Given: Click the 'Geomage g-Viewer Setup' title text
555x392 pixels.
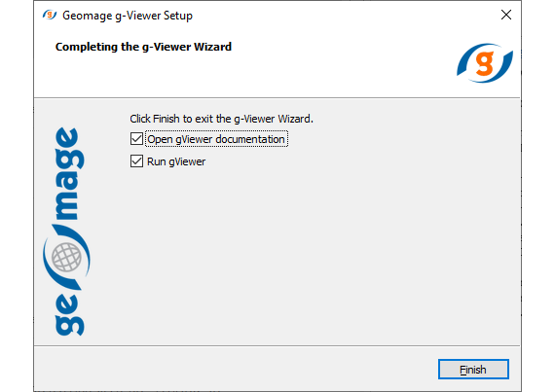Looking at the screenshot, I should pos(128,16).
